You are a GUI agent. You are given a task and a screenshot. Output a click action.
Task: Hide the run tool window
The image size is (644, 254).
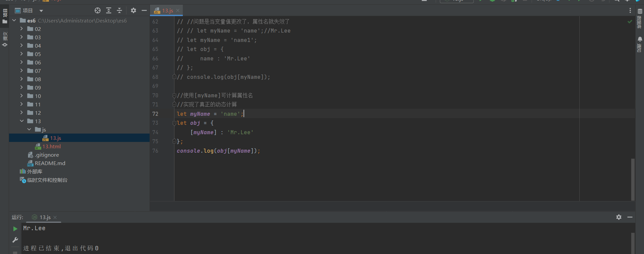pyautogui.click(x=630, y=217)
